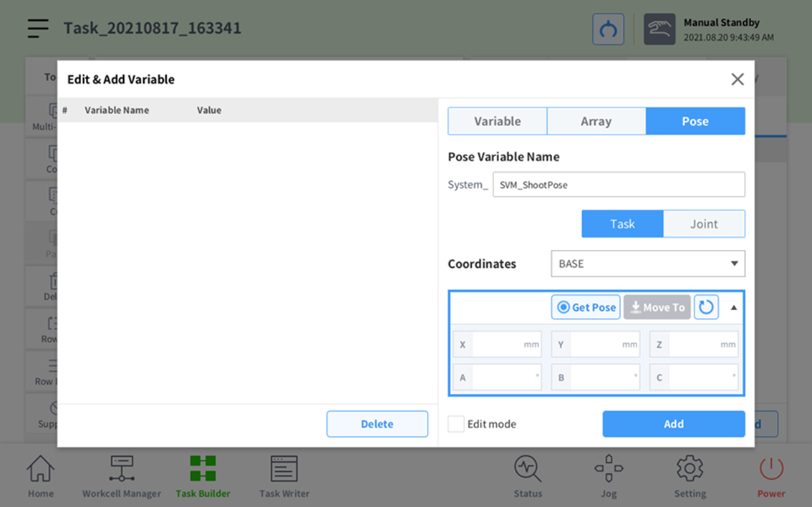This screenshot has width=812, height=507.
Task: Open Task Writer icon
Action: [x=284, y=476]
